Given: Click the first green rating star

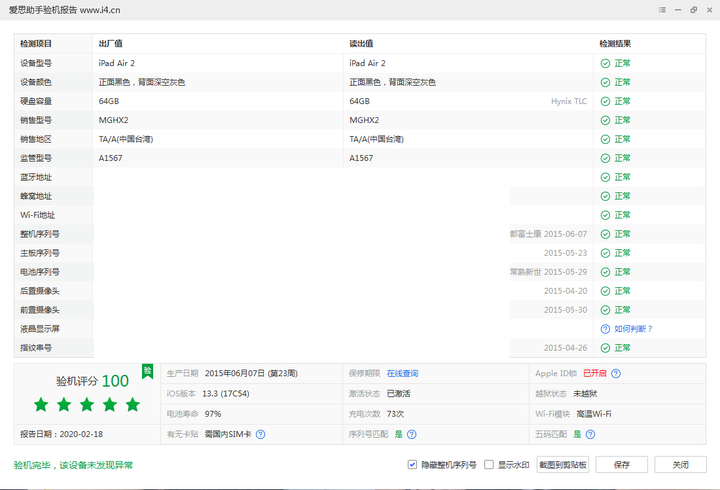Looking at the screenshot, I should coord(41,405).
